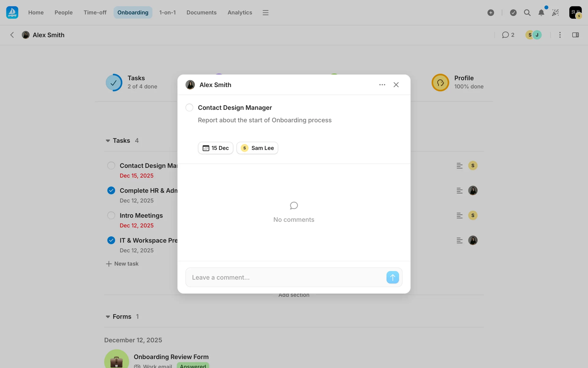Collapse the Tasks section
The image size is (588, 368).
click(x=108, y=141)
